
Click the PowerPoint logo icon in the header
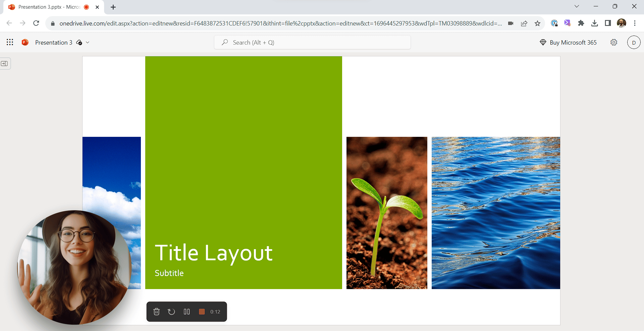(x=25, y=42)
